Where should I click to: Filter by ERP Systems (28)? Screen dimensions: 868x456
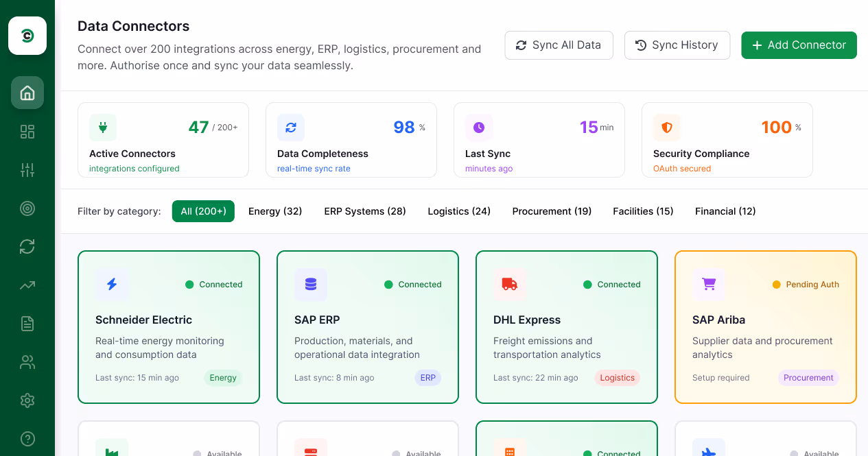click(x=365, y=211)
